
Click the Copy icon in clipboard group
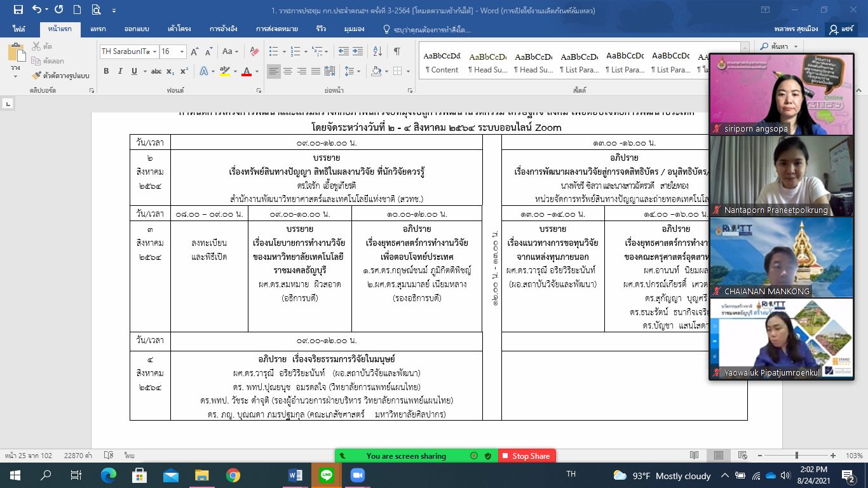(36, 61)
